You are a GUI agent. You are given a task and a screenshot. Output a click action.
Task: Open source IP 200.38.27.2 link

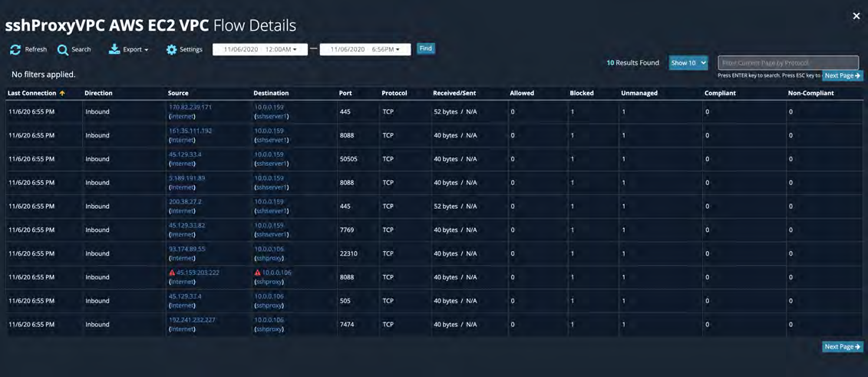coord(185,201)
